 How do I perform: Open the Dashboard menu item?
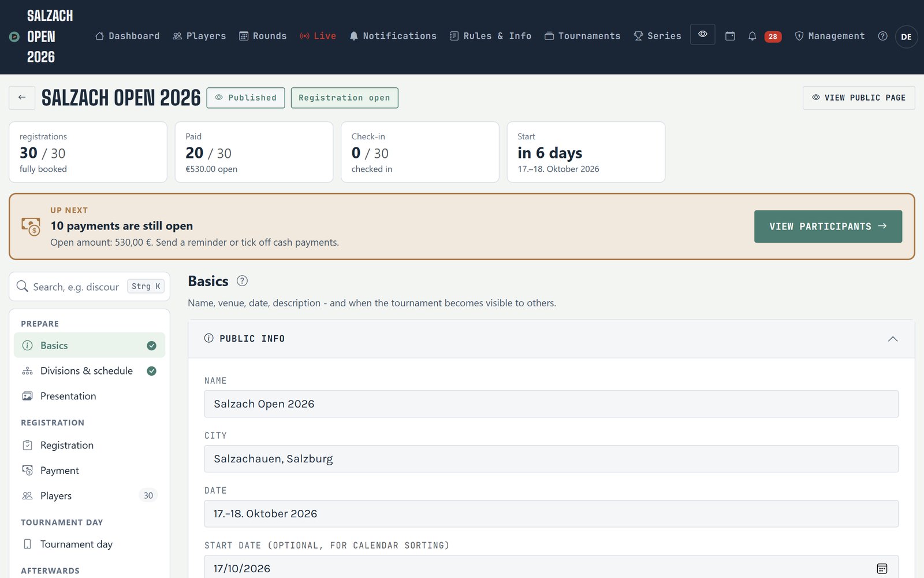[x=128, y=36]
